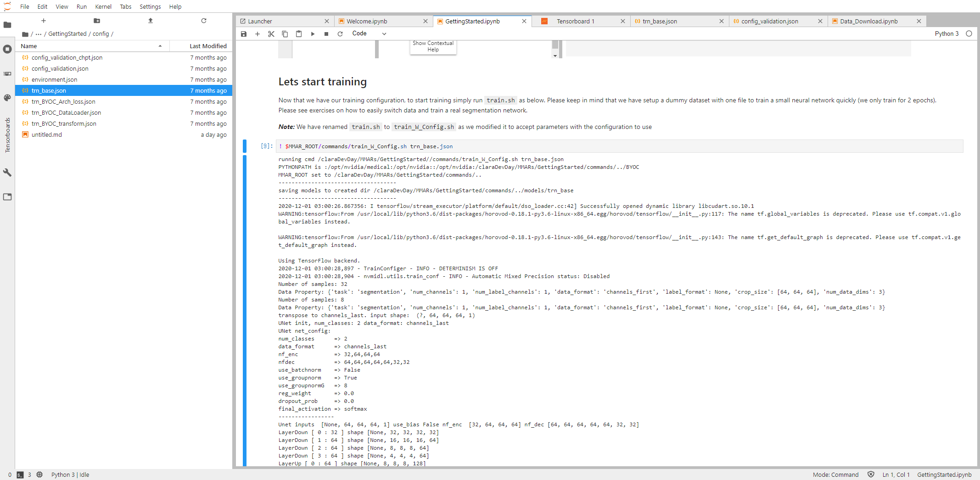The image size is (980, 480).
Task: Click the kernel status circle indicator
Action: pos(969,33)
